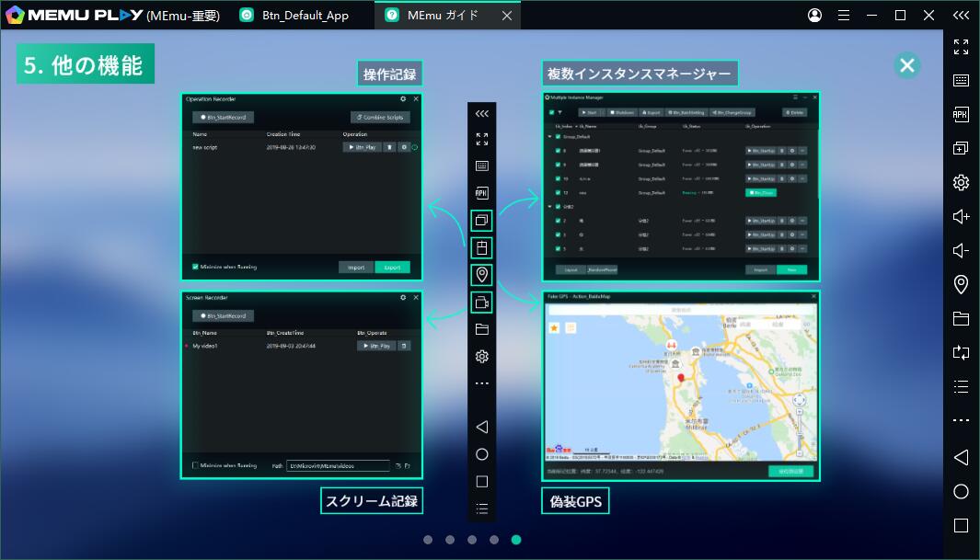Increase volume using the right sidebar speaker icon
This screenshot has height=560, width=980.
(961, 216)
